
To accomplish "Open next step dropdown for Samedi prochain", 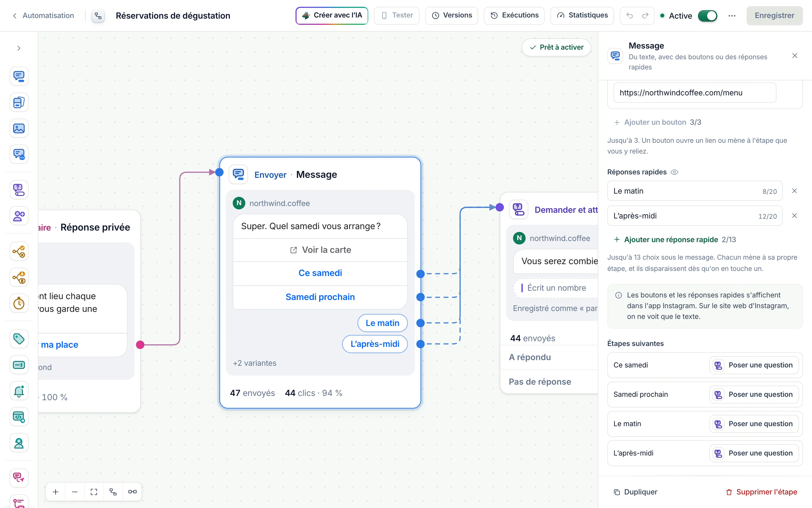I will click(x=754, y=395).
